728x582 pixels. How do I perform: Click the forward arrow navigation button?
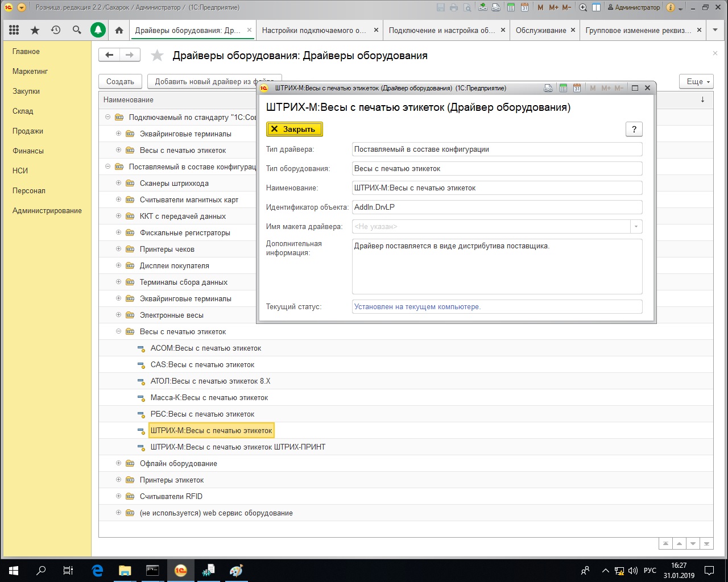[x=130, y=55]
